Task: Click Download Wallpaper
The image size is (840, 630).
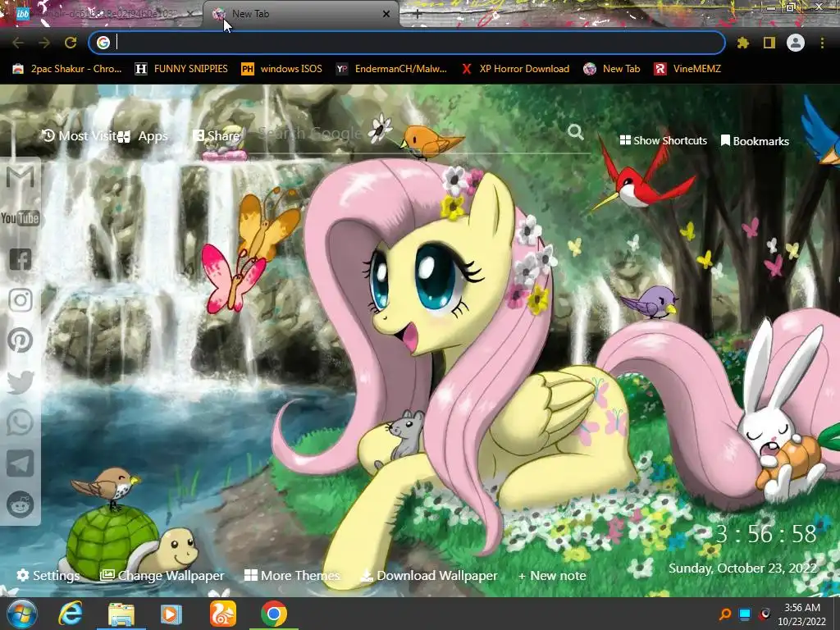Action: [428, 575]
